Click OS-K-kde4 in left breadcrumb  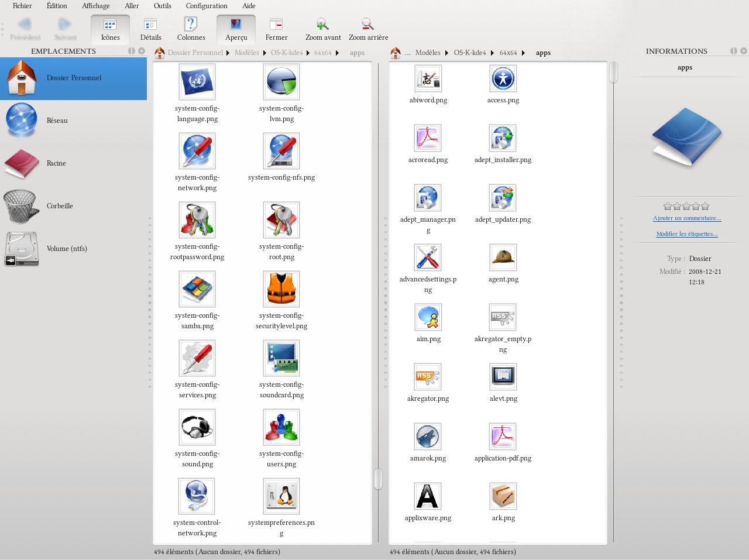(x=287, y=53)
